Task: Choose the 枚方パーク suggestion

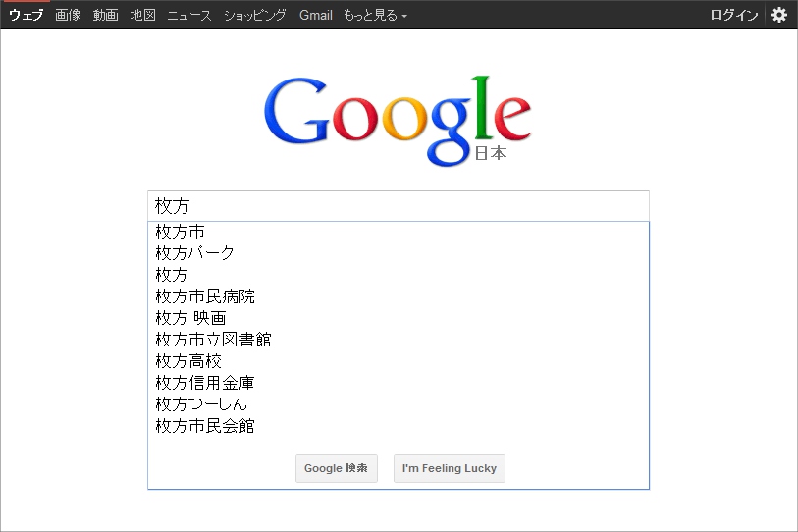Action: pyautogui.click(x=195, y=253)
